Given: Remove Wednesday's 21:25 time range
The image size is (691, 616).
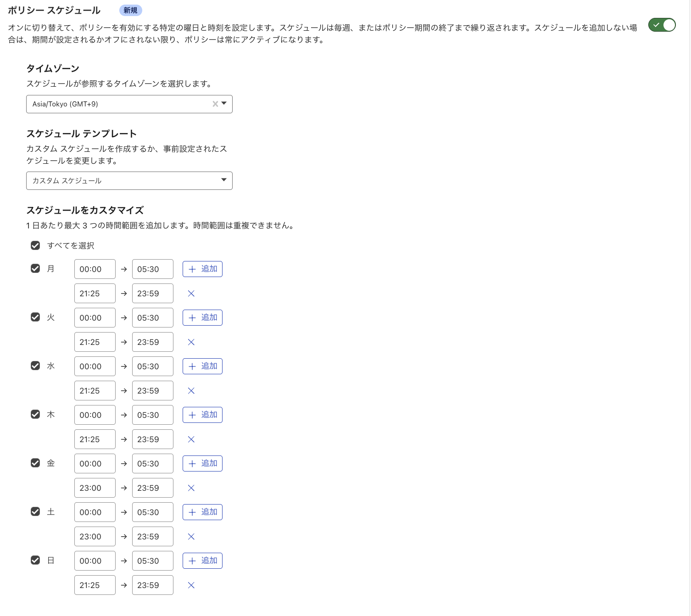Looking at the screenshot, I should point(191,390).
